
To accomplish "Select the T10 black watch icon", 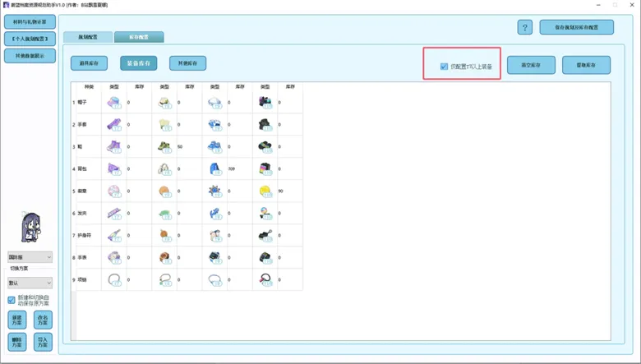I will [265, 257].
